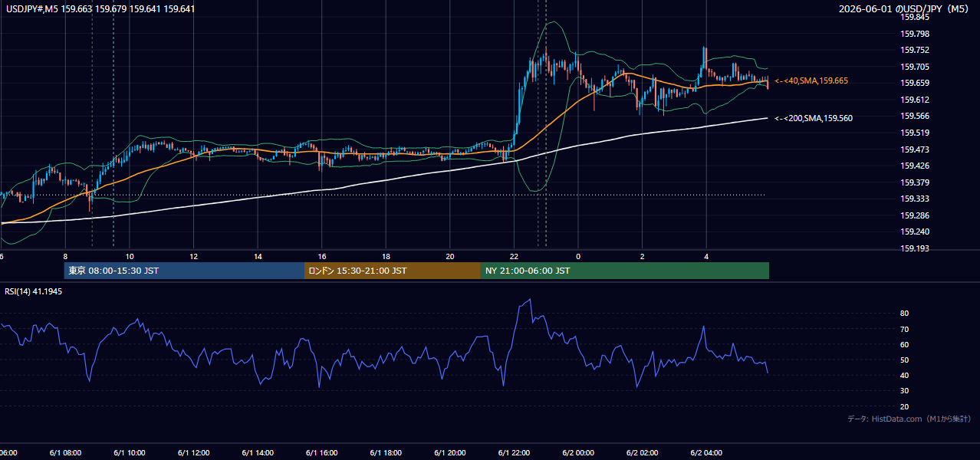980x460 pixels.
Task: Click price axis value 159.752
Action: 916,50
